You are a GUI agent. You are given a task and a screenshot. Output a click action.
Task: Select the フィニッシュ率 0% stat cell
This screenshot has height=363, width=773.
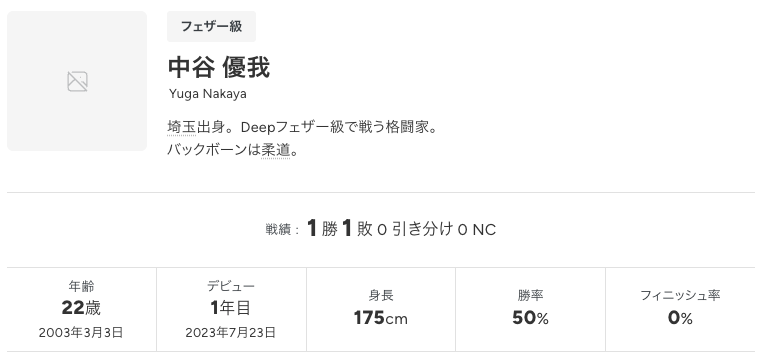click(x=680, y=310)
